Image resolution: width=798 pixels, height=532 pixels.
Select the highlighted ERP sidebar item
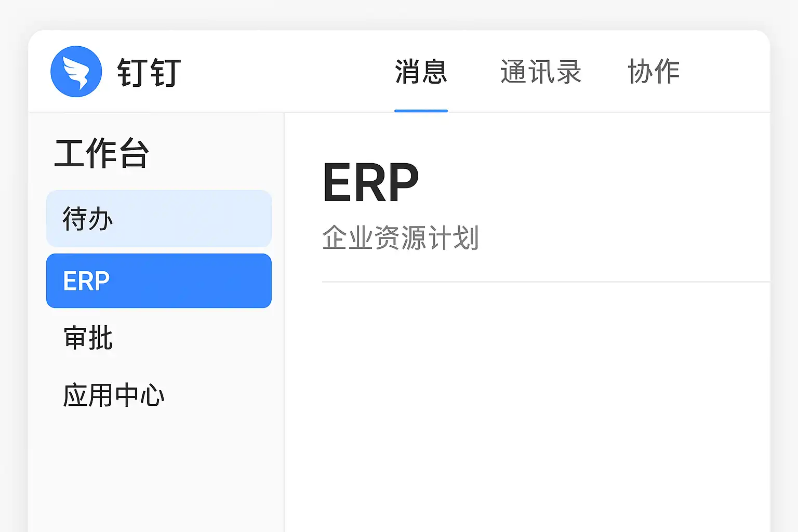point(158,281)
